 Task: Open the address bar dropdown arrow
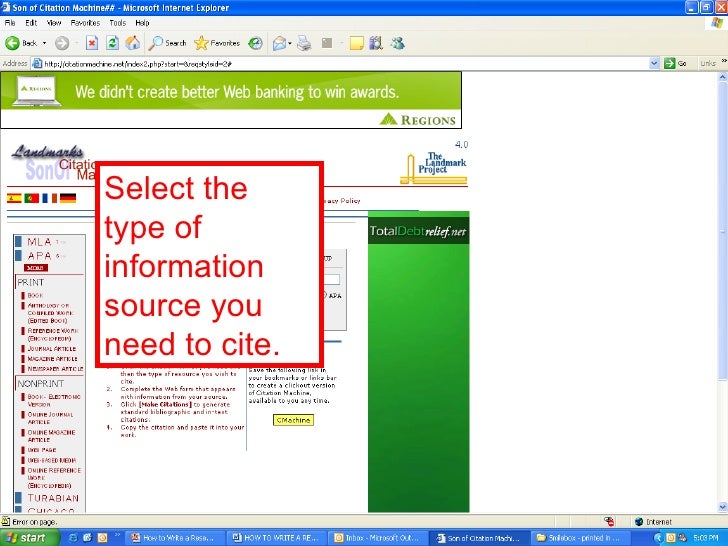654,63
